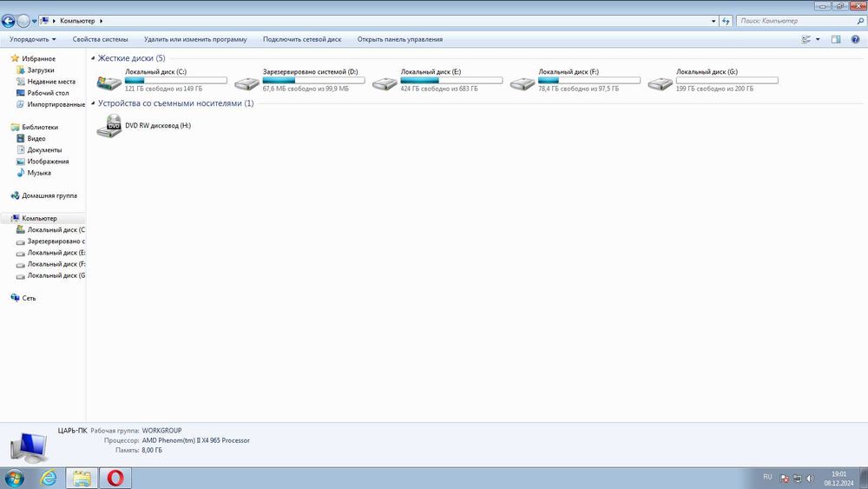
Task: Click the E: drive usage bar
Action: (x=451, y=80)
